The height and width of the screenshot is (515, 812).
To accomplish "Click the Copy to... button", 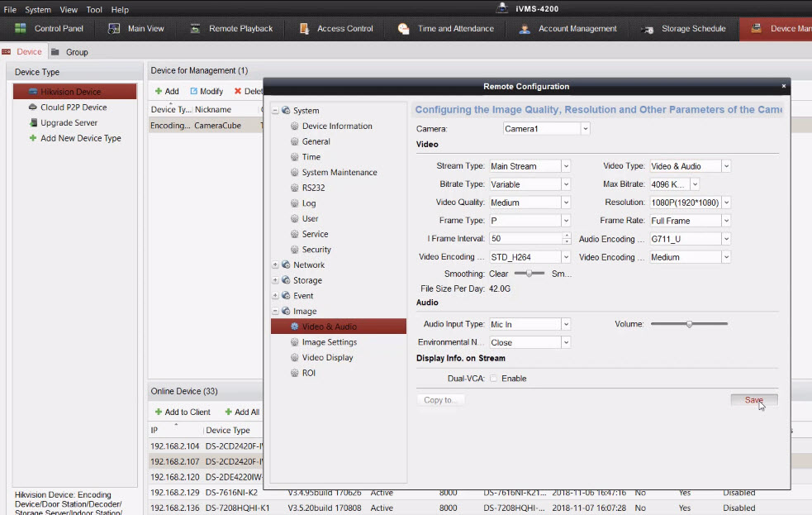I will (440, 400).
